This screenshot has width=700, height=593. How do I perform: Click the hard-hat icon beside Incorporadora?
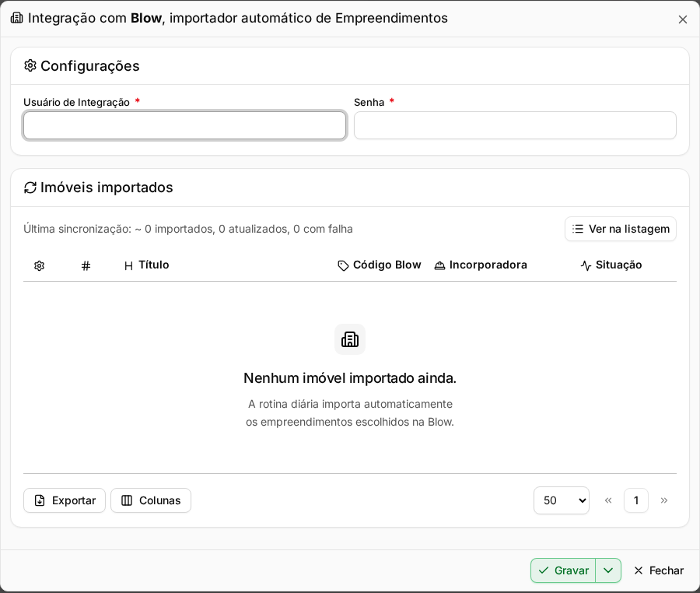coord(439,265)
